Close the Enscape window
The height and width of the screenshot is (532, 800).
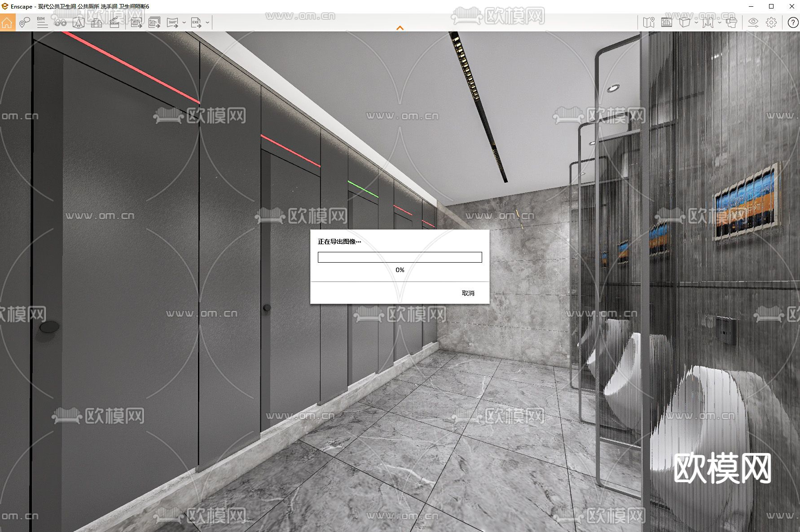(x=791, y=6)
